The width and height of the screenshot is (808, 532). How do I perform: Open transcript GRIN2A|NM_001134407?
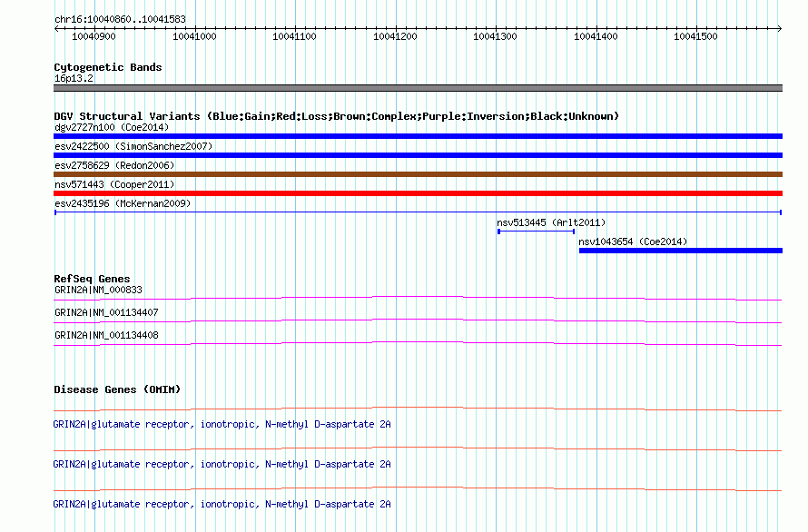pos(106,312)
